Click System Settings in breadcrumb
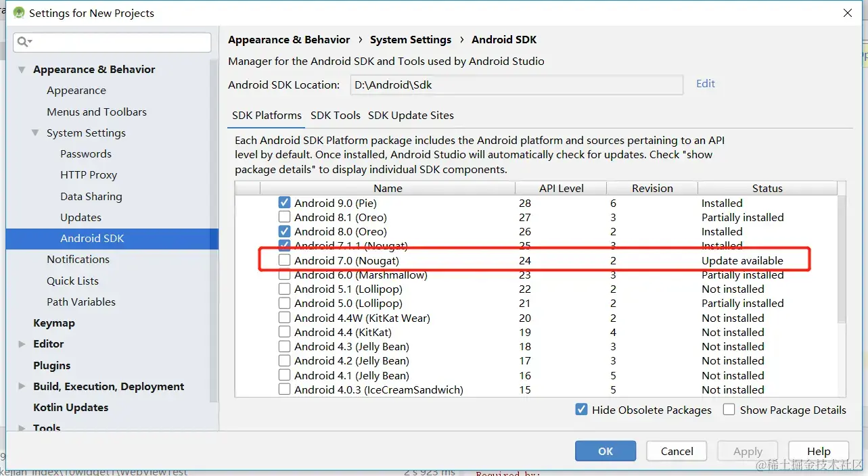Viewport: 868px width, 476px height. (411, 40)
